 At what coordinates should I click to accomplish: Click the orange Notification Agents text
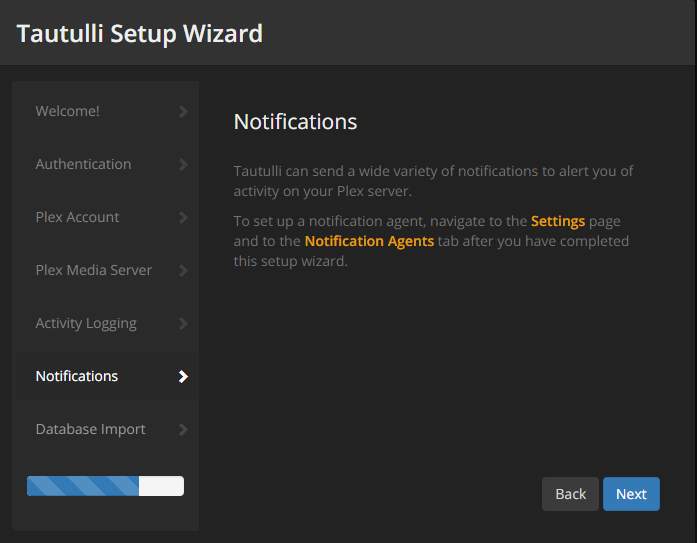pos(369,241)
